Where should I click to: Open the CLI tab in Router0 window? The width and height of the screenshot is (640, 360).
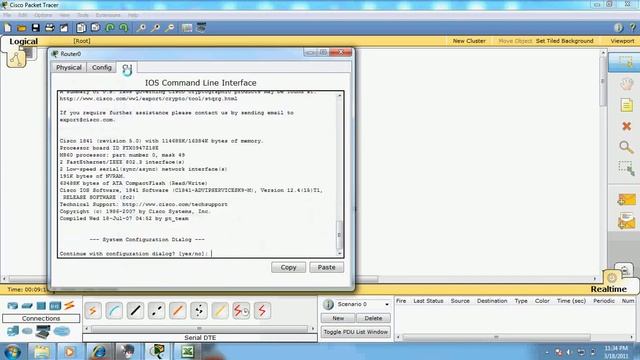click(127, 68)
